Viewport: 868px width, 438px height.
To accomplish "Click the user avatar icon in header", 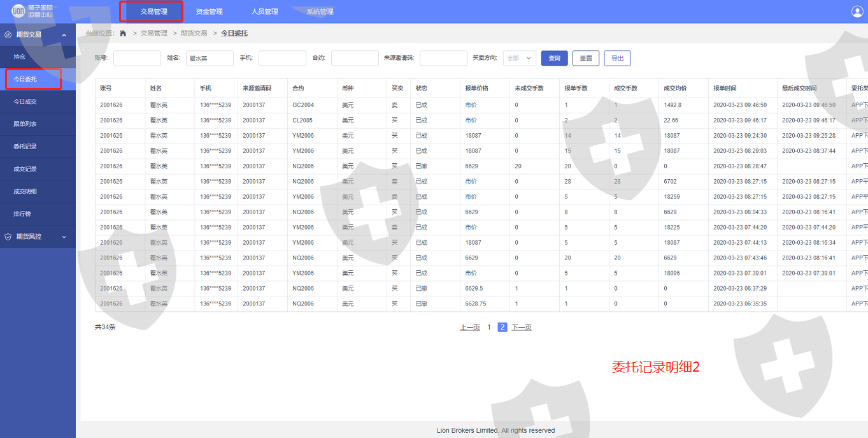I will pos(857,11).
